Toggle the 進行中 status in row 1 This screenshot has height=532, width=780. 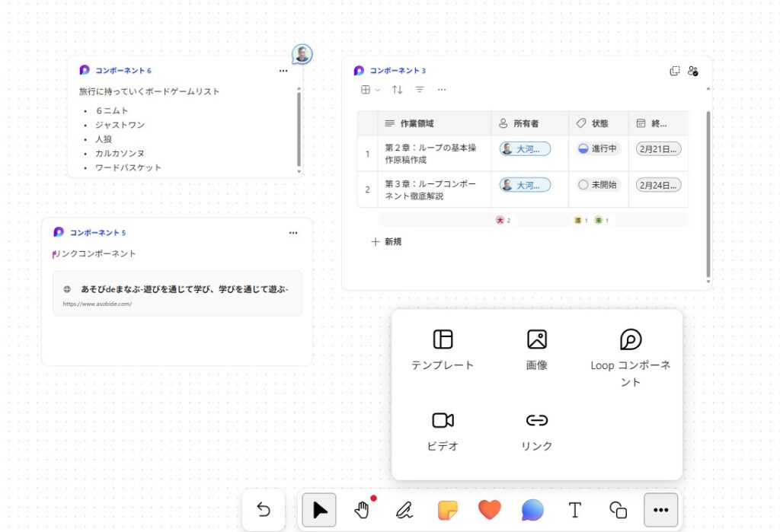[598, 148]
